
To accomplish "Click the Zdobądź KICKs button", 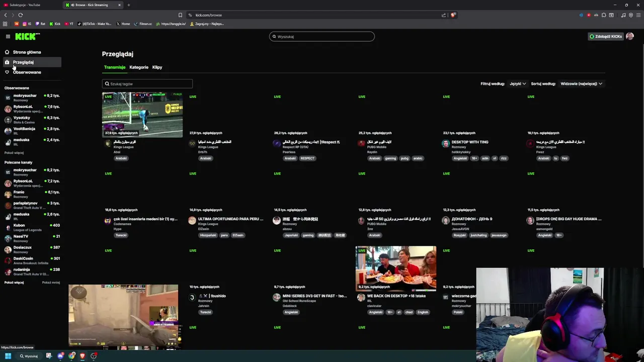I will [x=606, y=36].
